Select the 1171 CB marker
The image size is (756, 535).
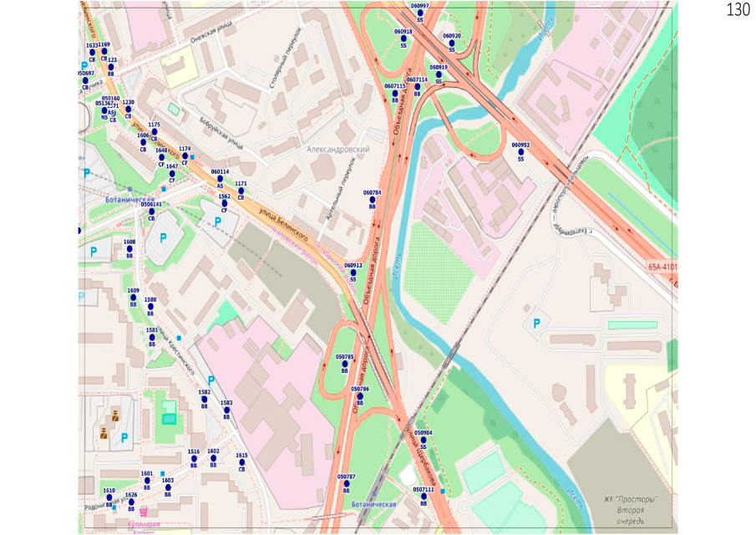241,191
